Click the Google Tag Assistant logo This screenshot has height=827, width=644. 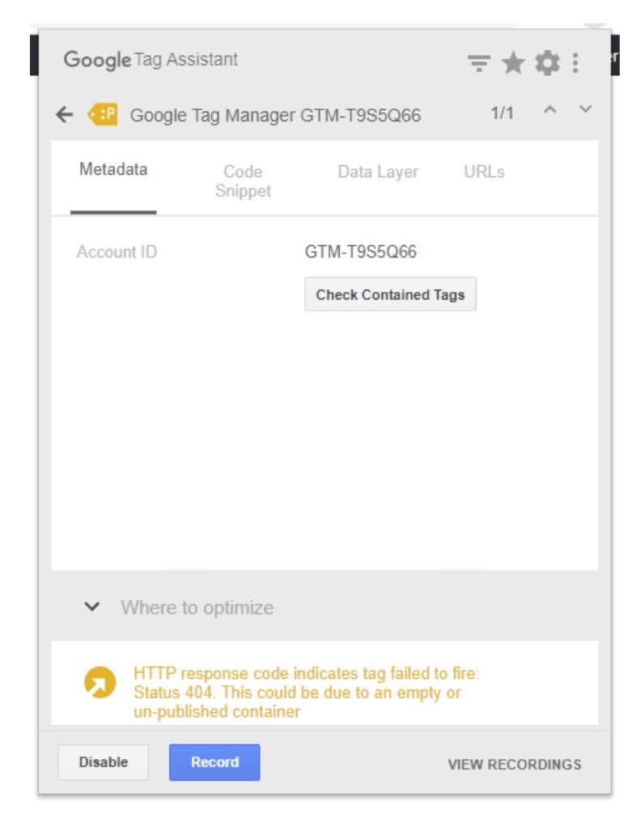[150, 60]
